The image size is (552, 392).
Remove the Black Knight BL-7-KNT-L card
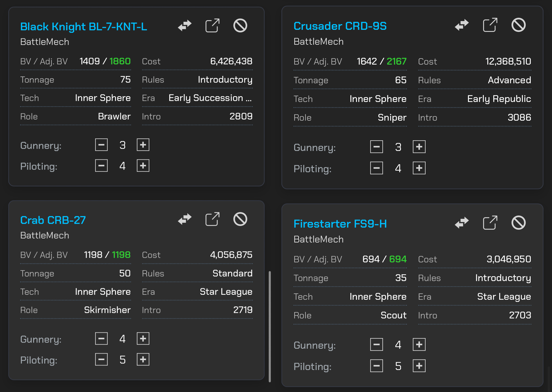tap(240, 26)
